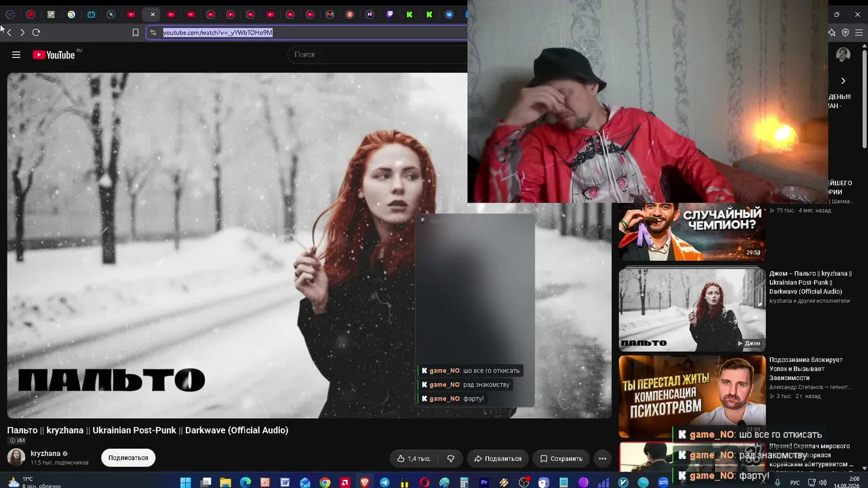
Task: Switch to the Twitch tab
Action: tap(390, 14)
